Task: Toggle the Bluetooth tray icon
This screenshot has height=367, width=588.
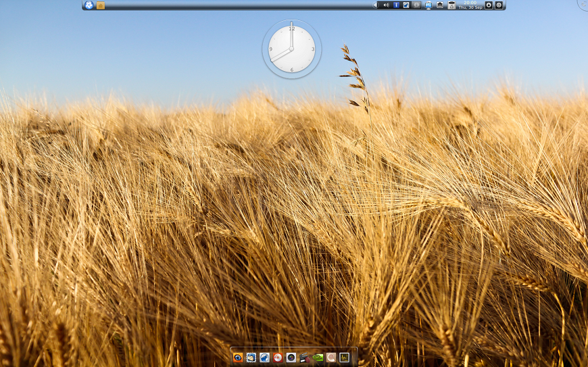Action: coord(396,5)
